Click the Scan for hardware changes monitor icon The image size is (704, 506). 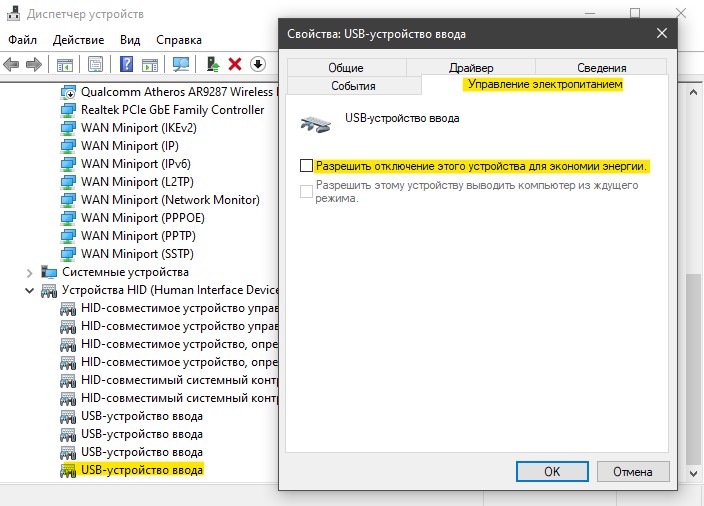tap(181, 64)
